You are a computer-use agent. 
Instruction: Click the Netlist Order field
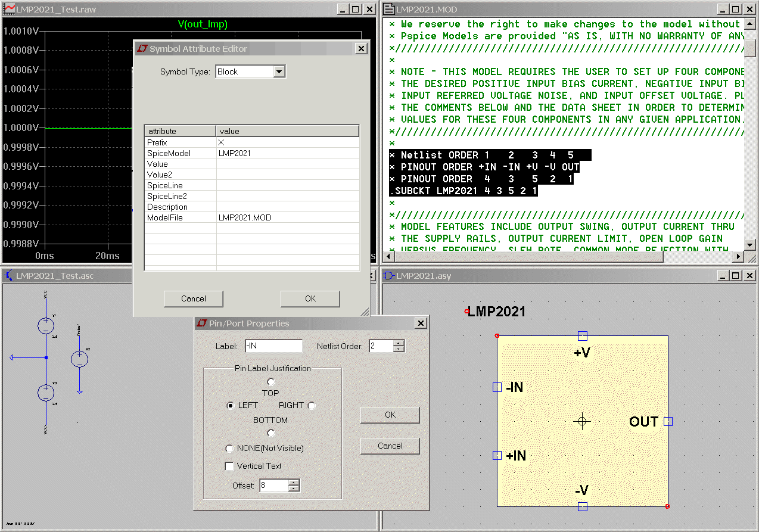pyautogui.click(x=381, y=346)
